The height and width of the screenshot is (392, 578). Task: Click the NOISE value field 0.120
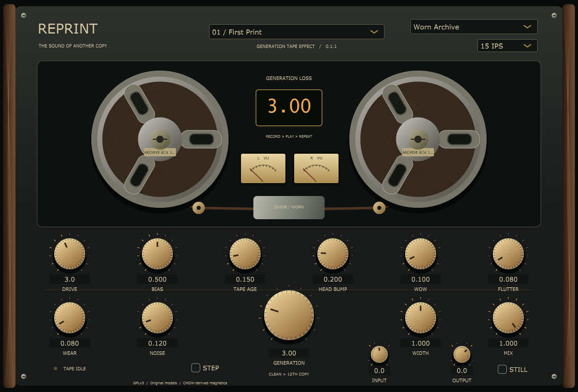click(x=157, y=343)
